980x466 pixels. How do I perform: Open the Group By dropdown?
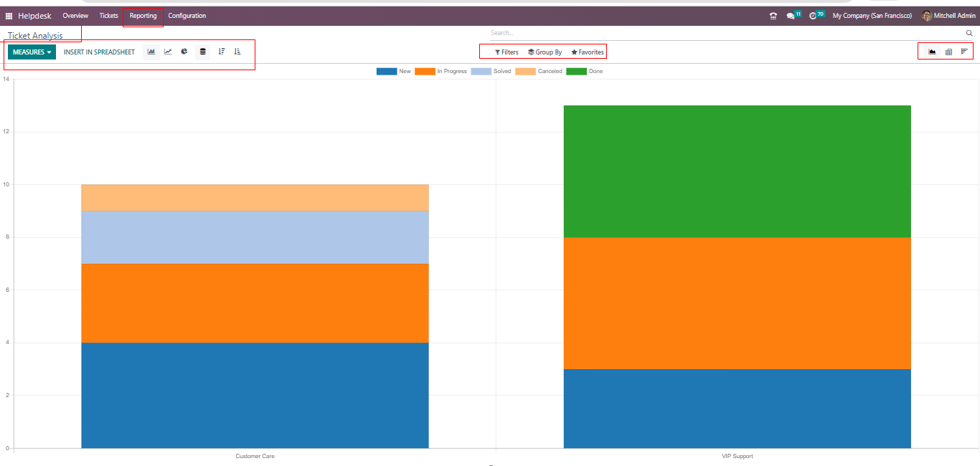545,52
